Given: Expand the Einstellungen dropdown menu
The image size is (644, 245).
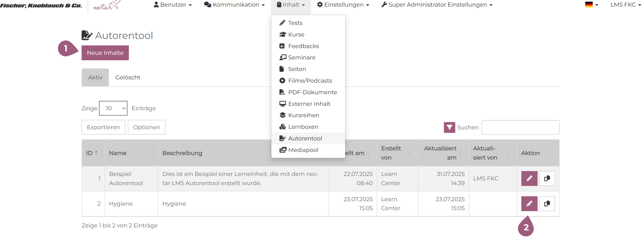Looking at the screenshot, I should click(x=343, y=5).
